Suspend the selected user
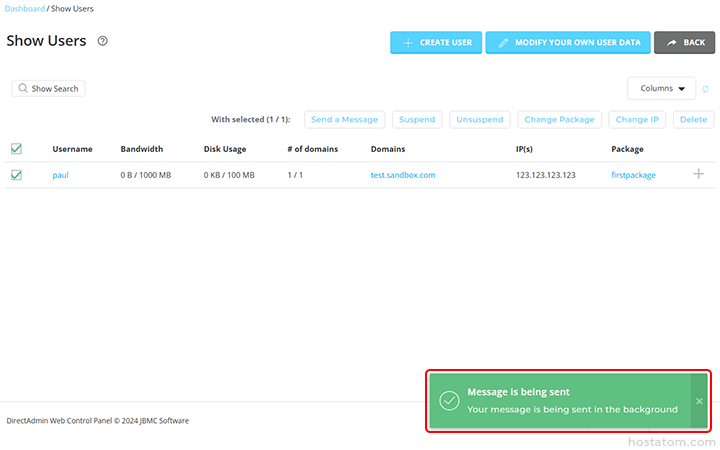This screenshot has height=450, width=720. pos(417,119)
